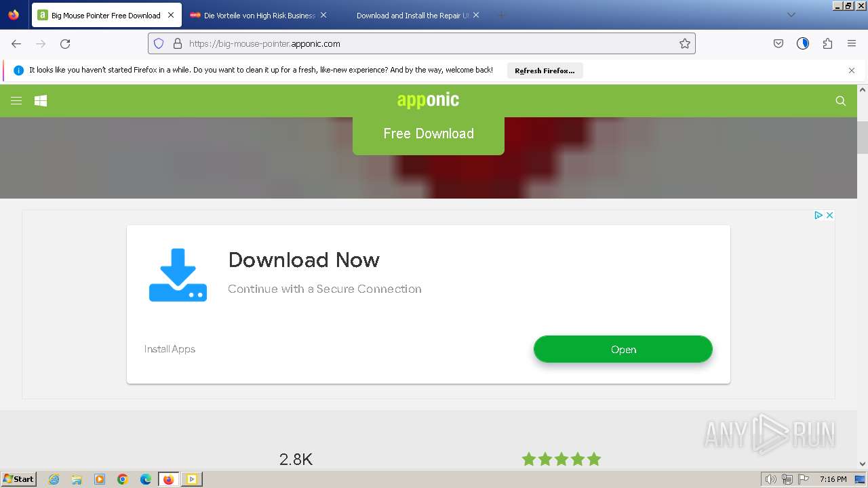Dismiss the Refresh Firefox notification bar
This screenshot has width=868, height=488.
click(852, 70)
